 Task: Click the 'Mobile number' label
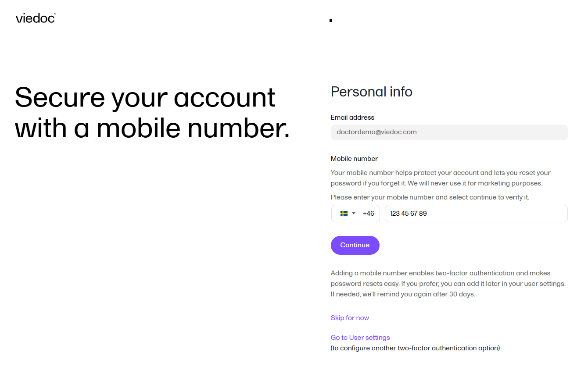(354, 159)
